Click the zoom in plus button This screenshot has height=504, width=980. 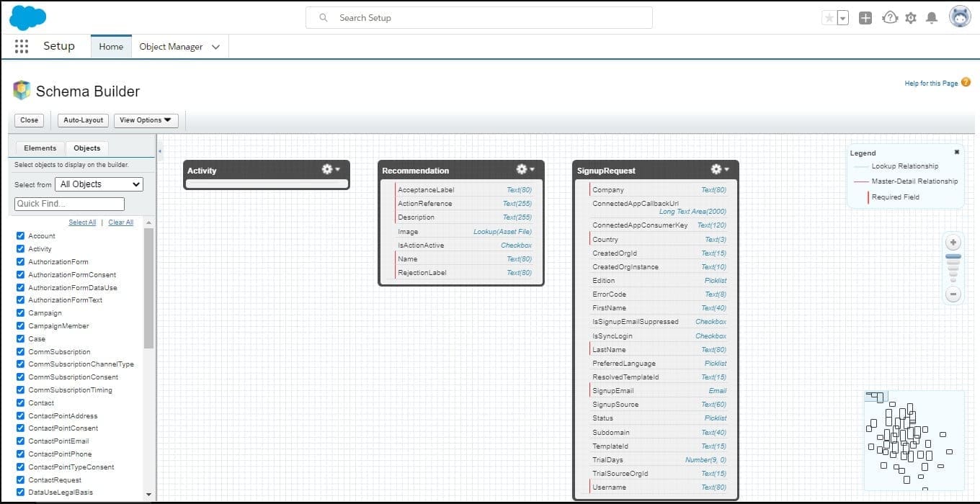953,243
